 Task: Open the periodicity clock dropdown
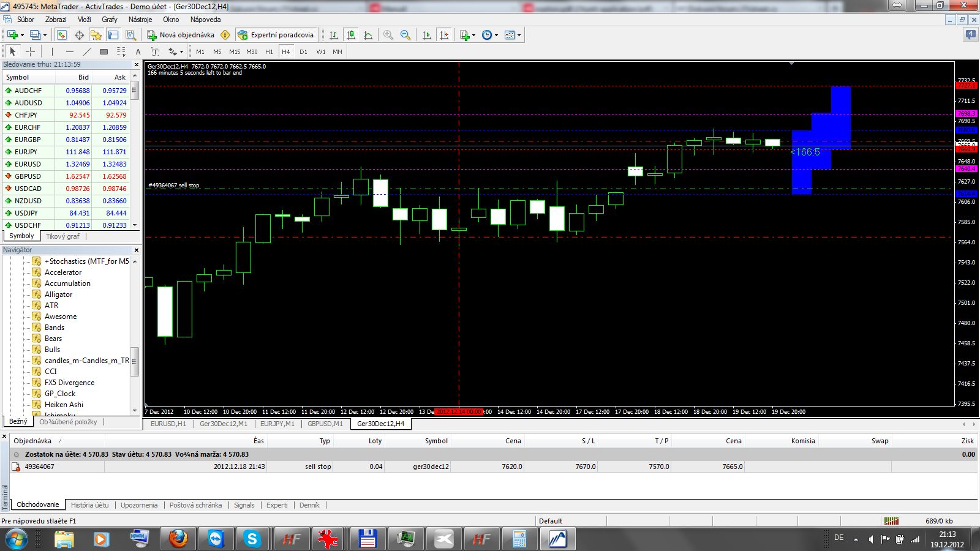[x=489, y=35]
